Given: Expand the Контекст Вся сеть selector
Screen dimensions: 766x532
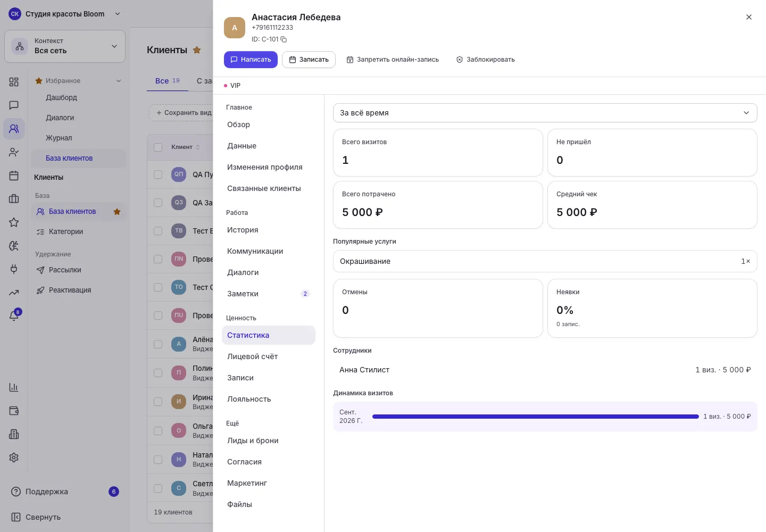Looking at the screenshot, I should (x=65, y=46).
